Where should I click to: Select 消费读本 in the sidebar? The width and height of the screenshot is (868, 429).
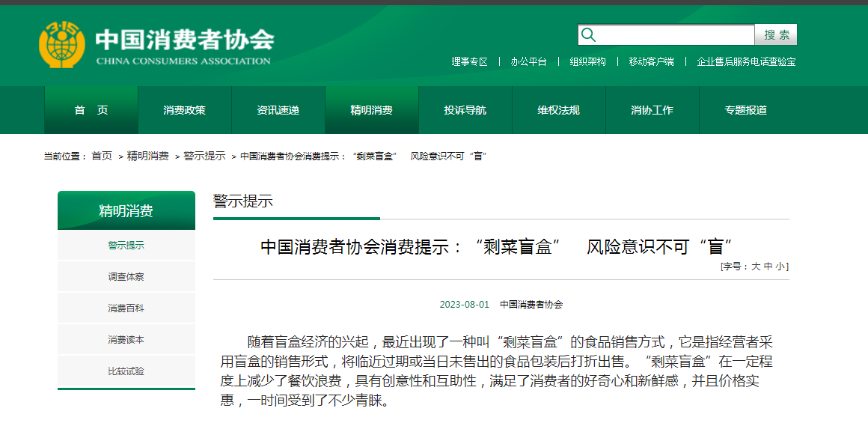point(126,340)
